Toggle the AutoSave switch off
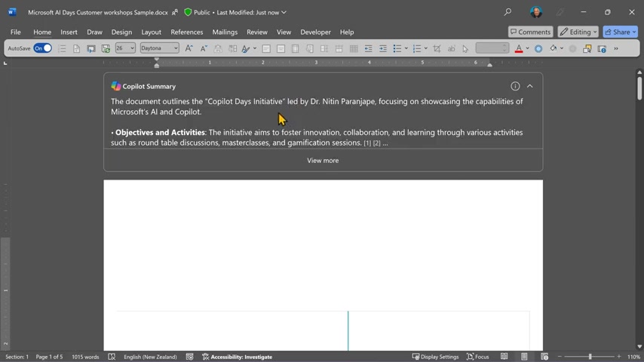Screen dimensions: 644x362 tap(43, 48)
